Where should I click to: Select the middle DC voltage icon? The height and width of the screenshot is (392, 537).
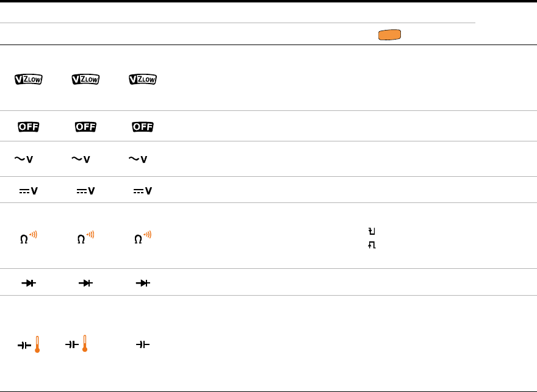(x=86, y=191)
